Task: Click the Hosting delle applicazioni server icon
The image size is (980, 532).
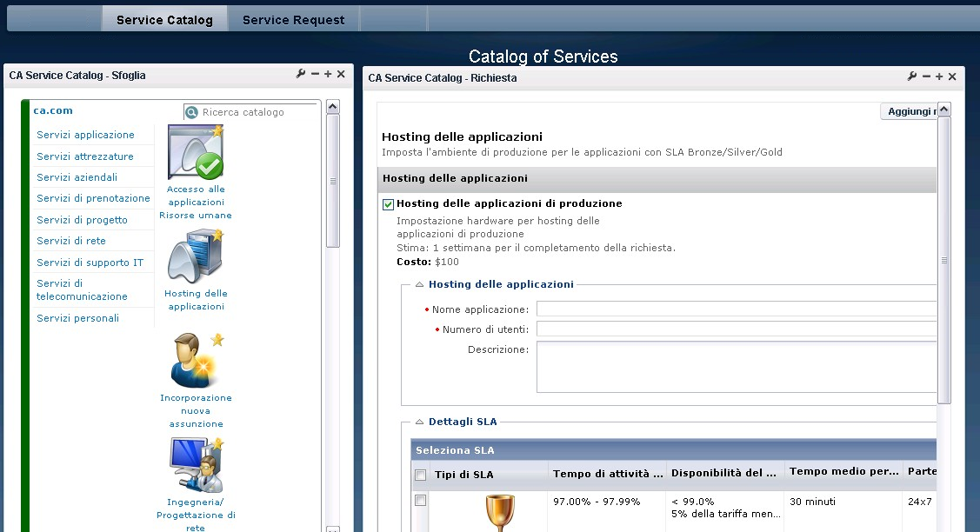Action: coord(196,257)
